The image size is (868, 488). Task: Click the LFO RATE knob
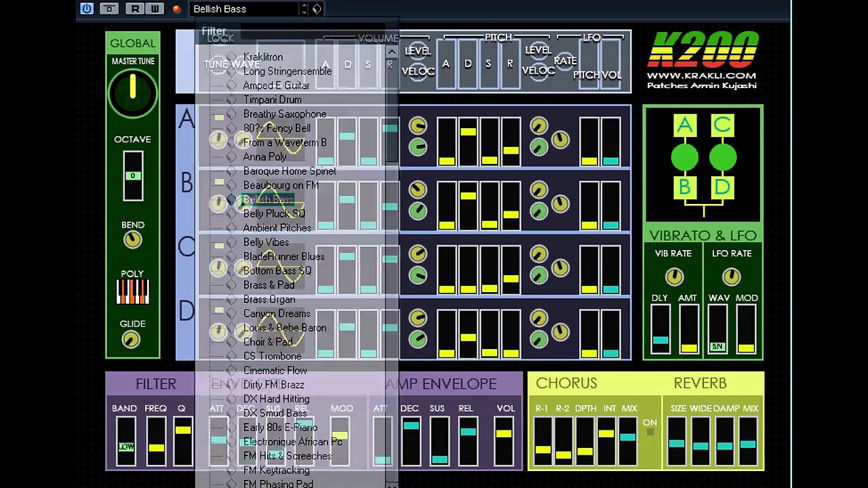(x=731, y=277)
